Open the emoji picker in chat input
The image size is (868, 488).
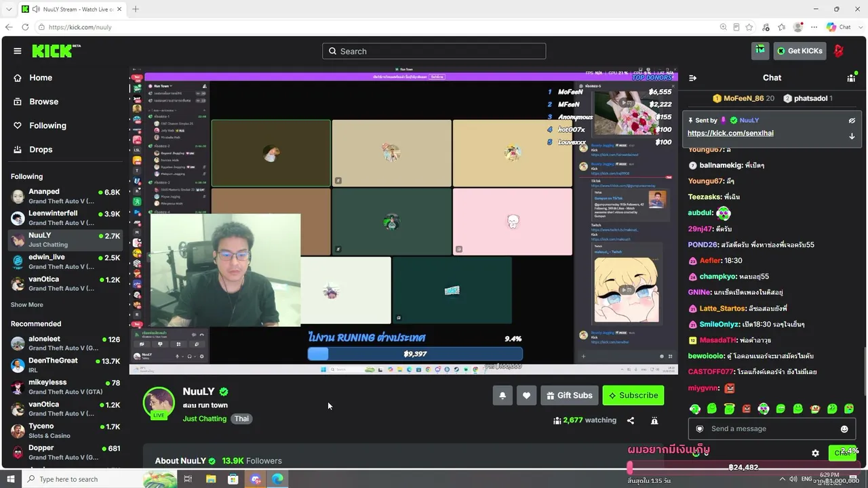844,429
